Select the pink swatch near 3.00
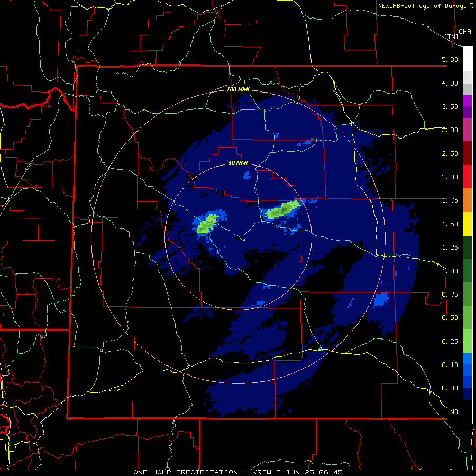476x476 pixels. point(467,130)
